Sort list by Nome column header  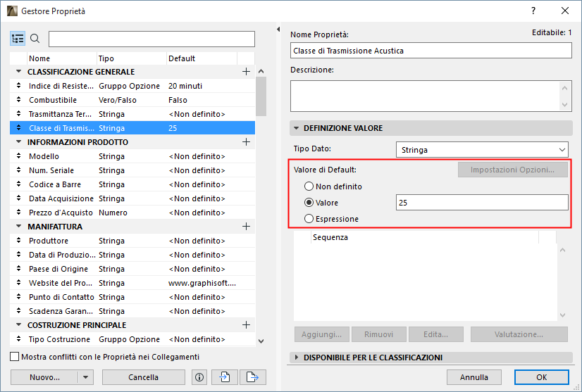61,58
